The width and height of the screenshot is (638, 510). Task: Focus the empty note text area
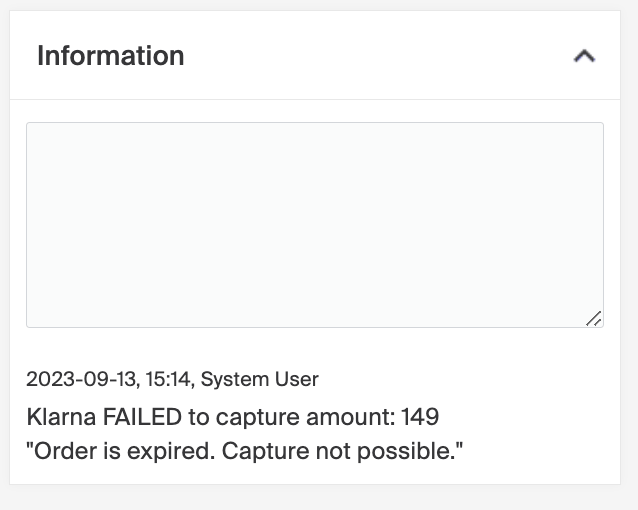pyautogui.click(x=314, y=224)
